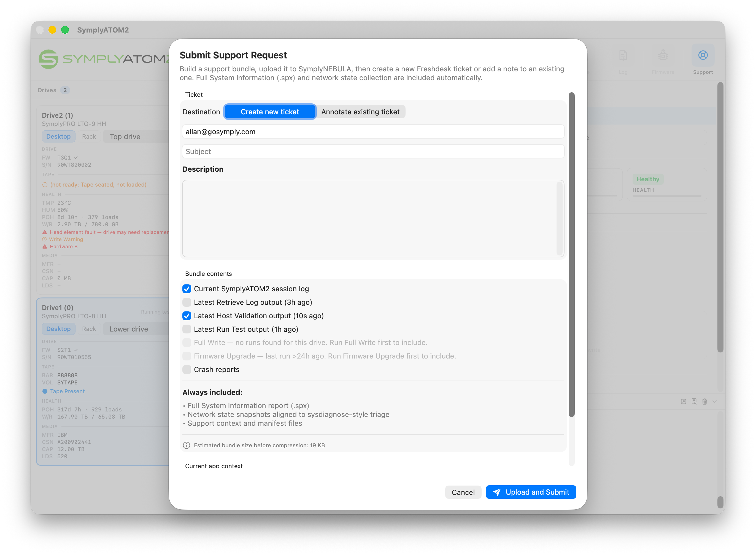Viewport: 756px width, 555px height.
Task: Select the Drive1 (0) card title
Action: coord(57,308)
